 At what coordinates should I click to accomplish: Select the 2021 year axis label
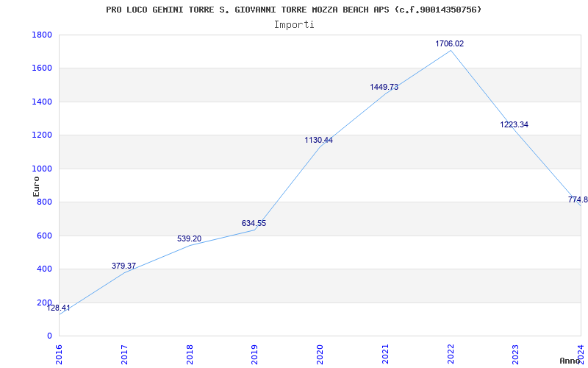pyautogui.click(x=385, y=354)
